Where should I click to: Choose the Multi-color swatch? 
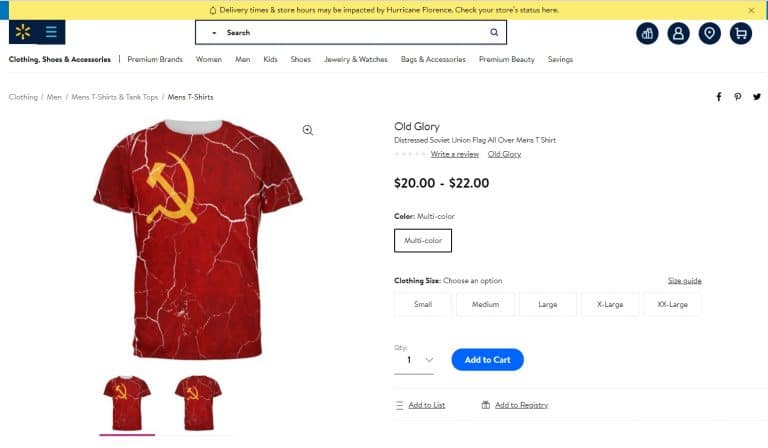pyautogui.click(x=423, y=240)
